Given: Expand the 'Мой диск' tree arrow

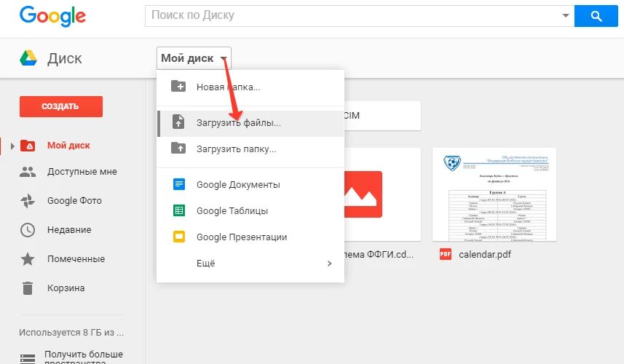Looking at the screenshot, I should click(x=12, y=146).
